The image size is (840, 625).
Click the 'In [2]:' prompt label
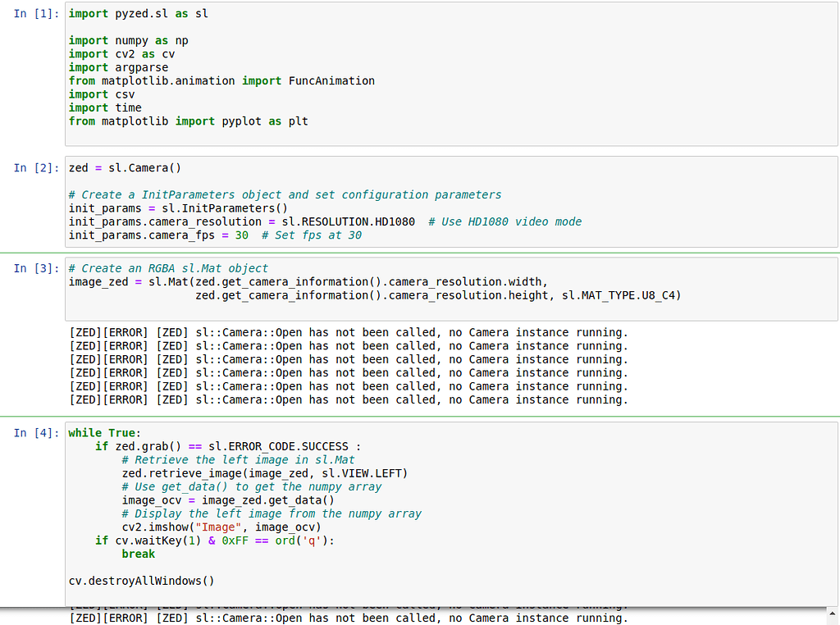click(x=36, y=168)
